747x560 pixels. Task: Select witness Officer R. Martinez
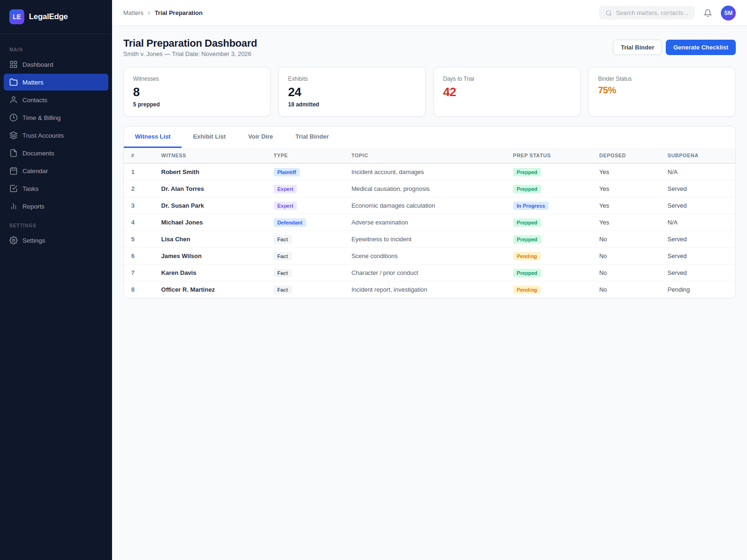point(188,290)
